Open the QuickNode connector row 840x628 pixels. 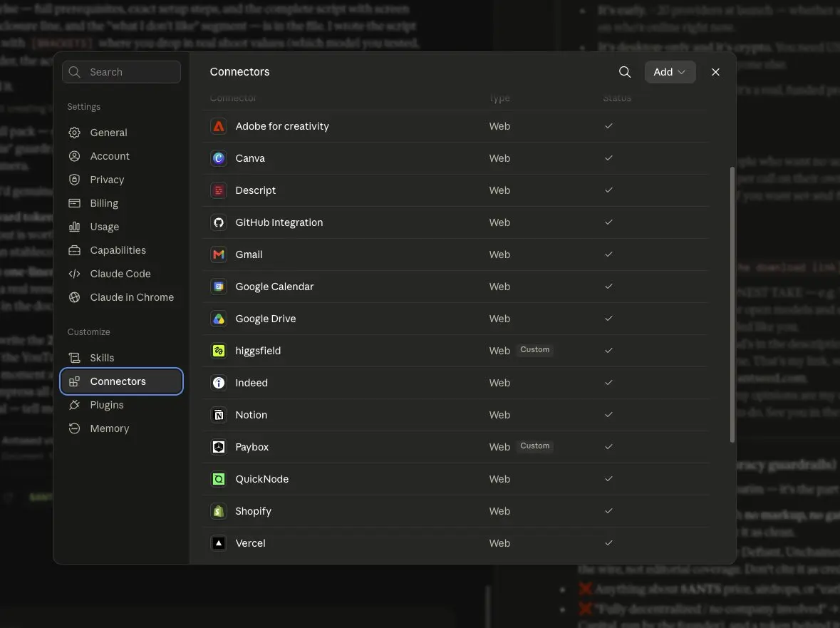click(x=455, y=479)
